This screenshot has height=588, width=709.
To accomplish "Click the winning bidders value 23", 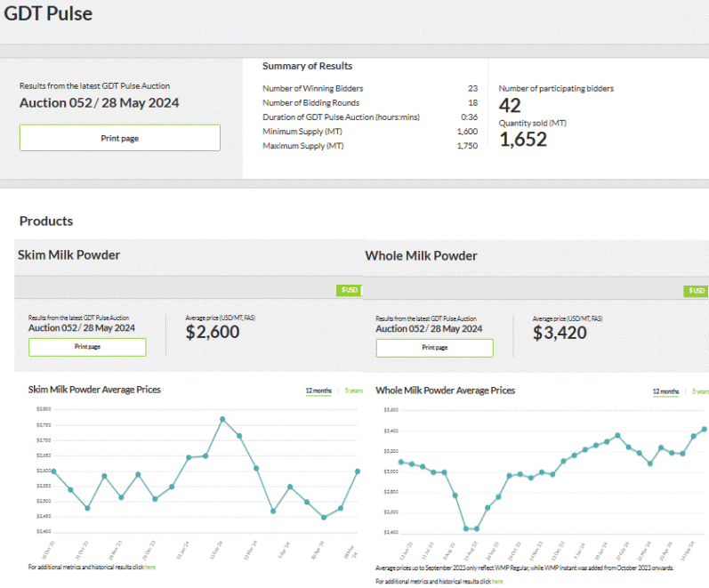I will (473, 89).
